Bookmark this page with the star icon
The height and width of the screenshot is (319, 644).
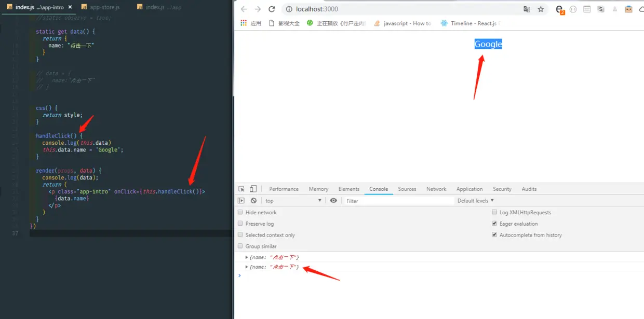541,9
